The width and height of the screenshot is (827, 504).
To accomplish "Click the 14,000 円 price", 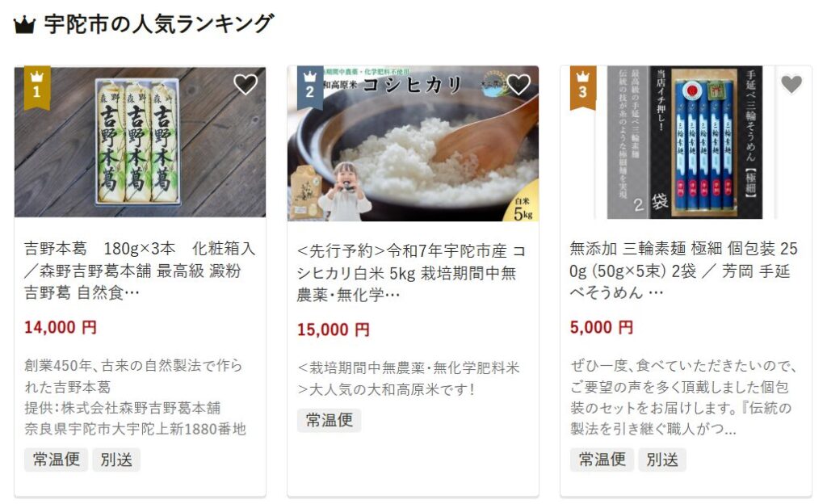I will pyautogui.click(x=61, y=327).
